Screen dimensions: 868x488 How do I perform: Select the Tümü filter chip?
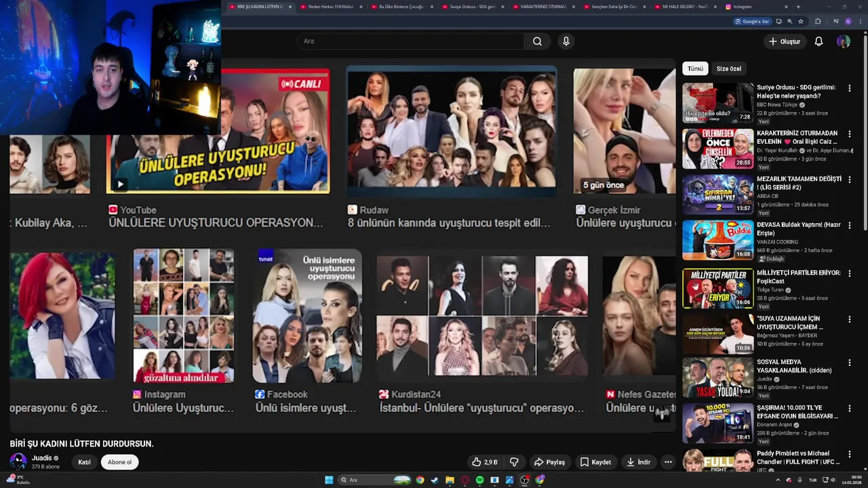click(x=695, y=68)
